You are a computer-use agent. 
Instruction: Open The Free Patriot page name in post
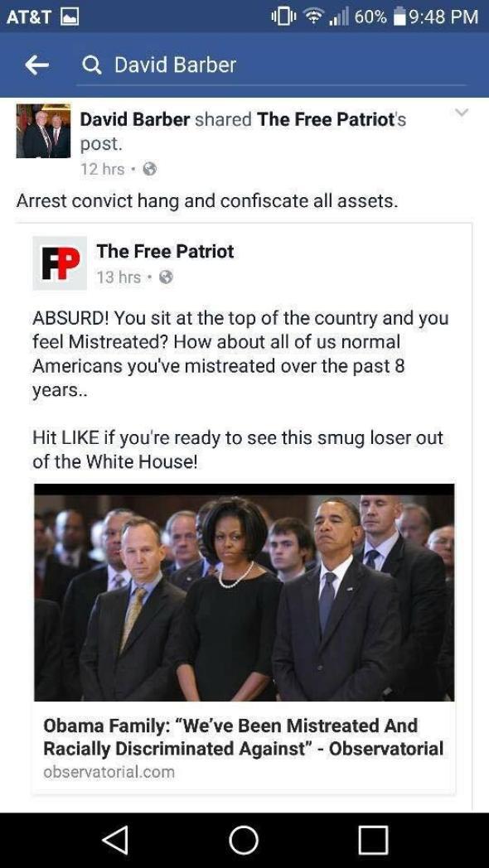(x=165, y=251)
